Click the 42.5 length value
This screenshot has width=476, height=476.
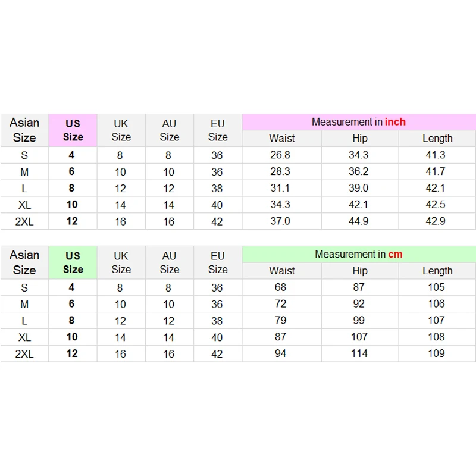point(436,205)
